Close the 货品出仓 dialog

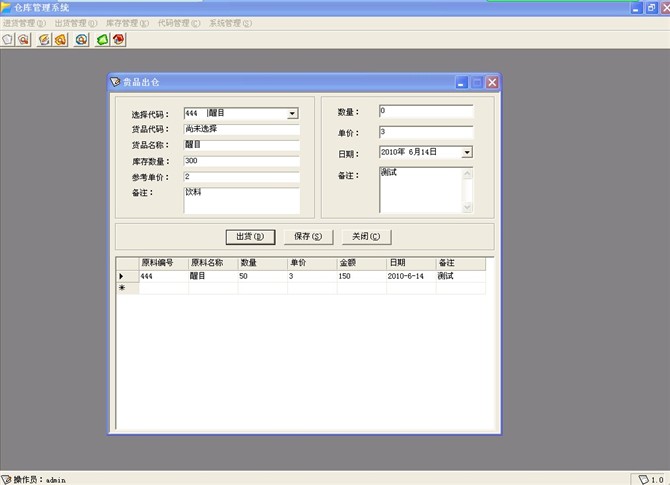coord(492,82)
